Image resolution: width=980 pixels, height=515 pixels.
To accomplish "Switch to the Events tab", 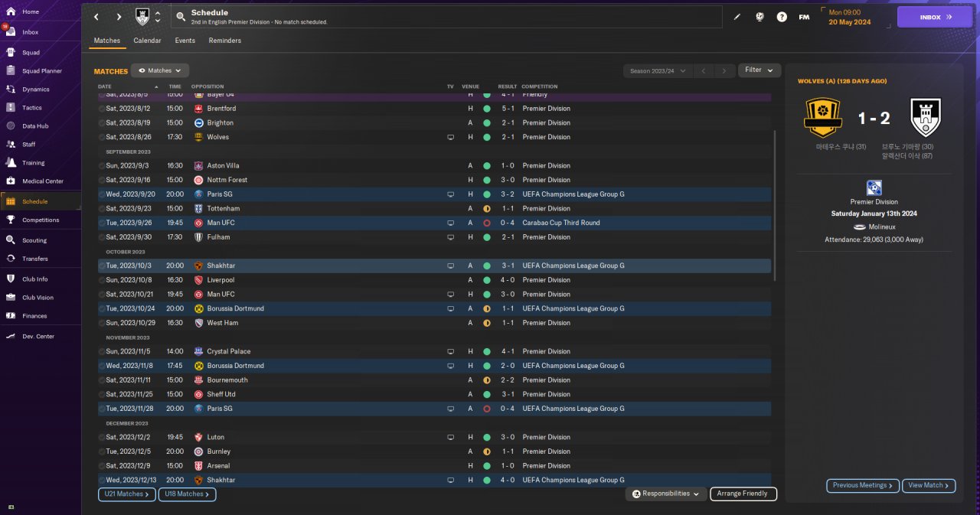I will click(x=185, y=41).
